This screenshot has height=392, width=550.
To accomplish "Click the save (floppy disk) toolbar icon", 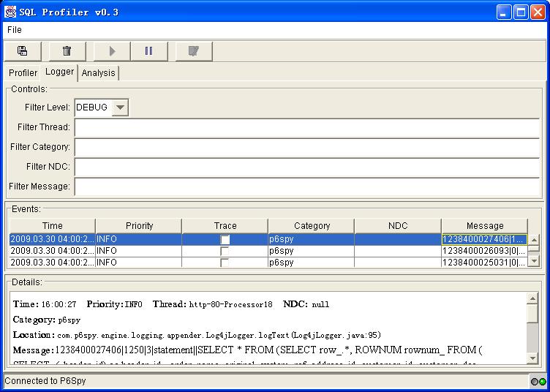I will 23,51.
